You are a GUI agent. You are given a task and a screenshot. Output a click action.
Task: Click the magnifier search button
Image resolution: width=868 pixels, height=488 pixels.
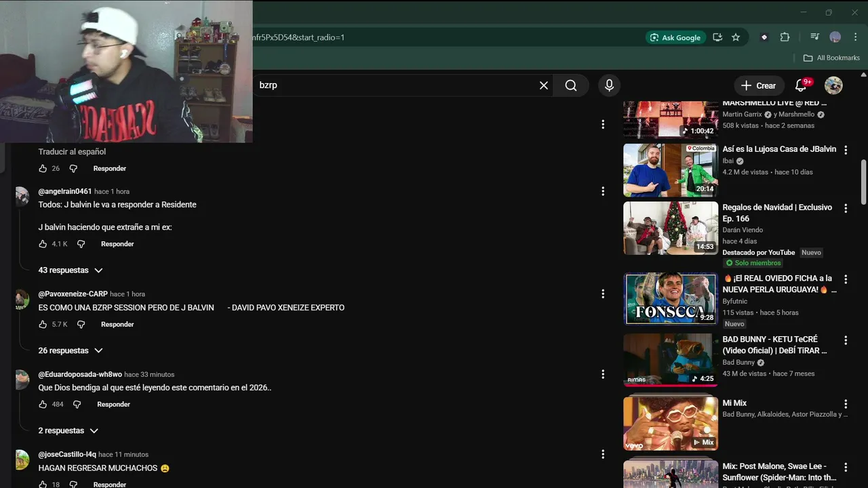571,85
